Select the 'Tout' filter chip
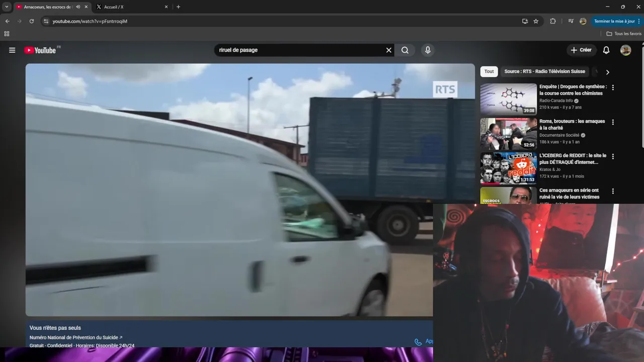 click(489, 71)
